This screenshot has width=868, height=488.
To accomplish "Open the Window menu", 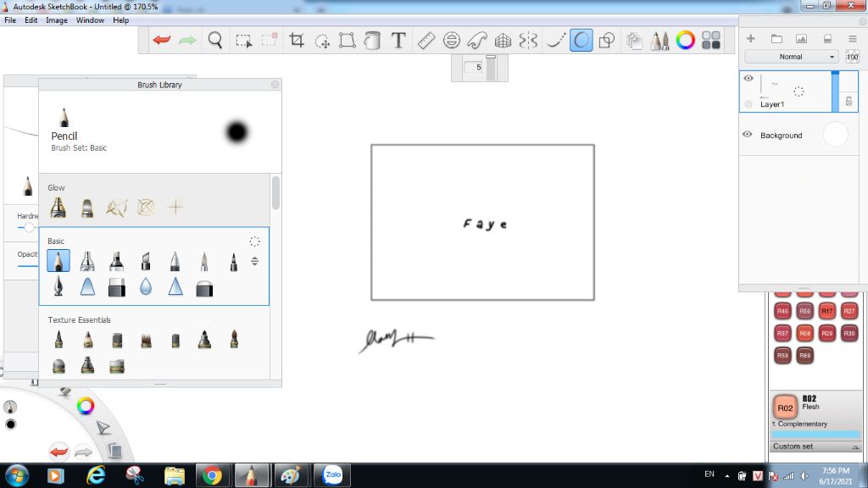I will 90,20.
